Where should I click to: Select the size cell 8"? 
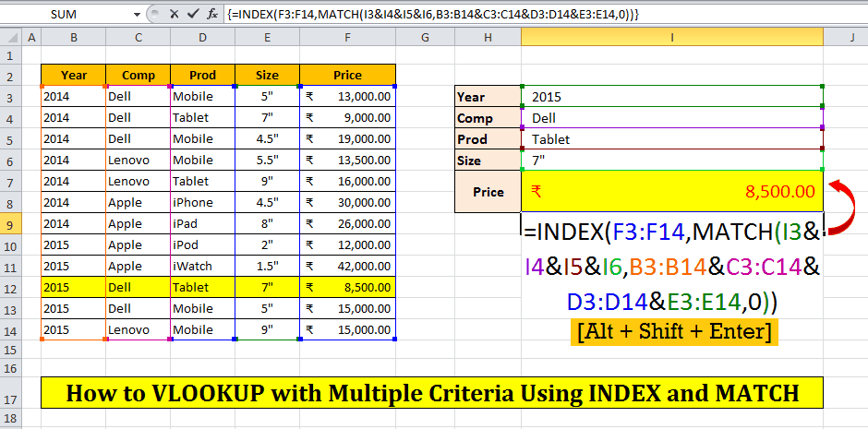pos(268,224)
